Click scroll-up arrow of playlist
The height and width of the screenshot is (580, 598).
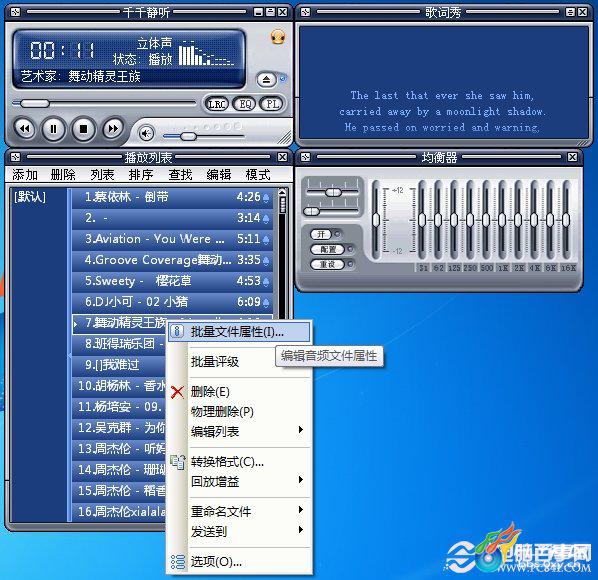point(283,191)
